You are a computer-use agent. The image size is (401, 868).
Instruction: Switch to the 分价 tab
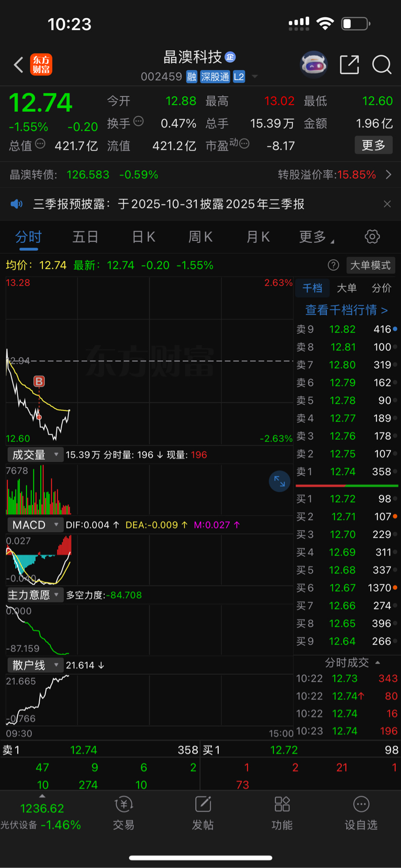381,288
